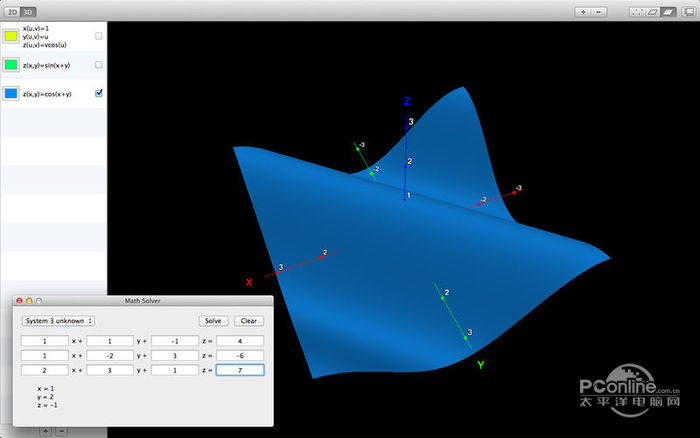Screen dimensions: 700x438
Task: Click the third equation y coefficient field showing 3
Action: 110,370
